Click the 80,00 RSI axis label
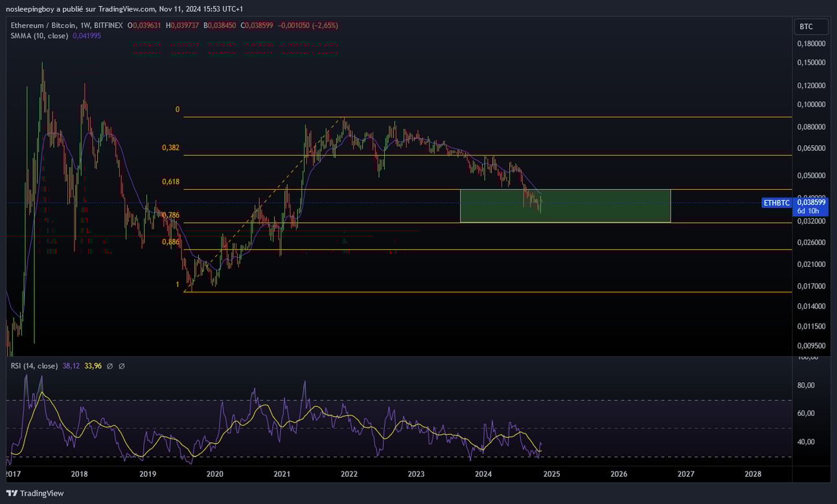Image resolution: width=837 pixels, height=504 pixels. pyautogui.click(x=807, y=385)
